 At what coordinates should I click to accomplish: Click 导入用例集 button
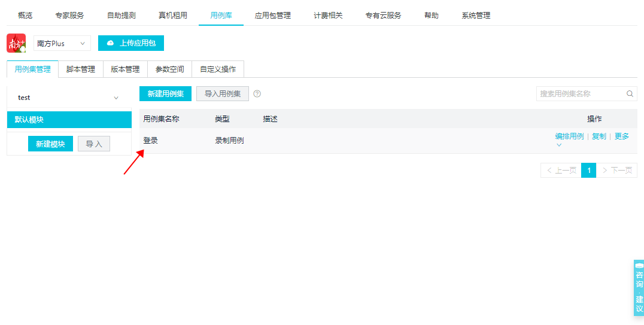[223, 94]
